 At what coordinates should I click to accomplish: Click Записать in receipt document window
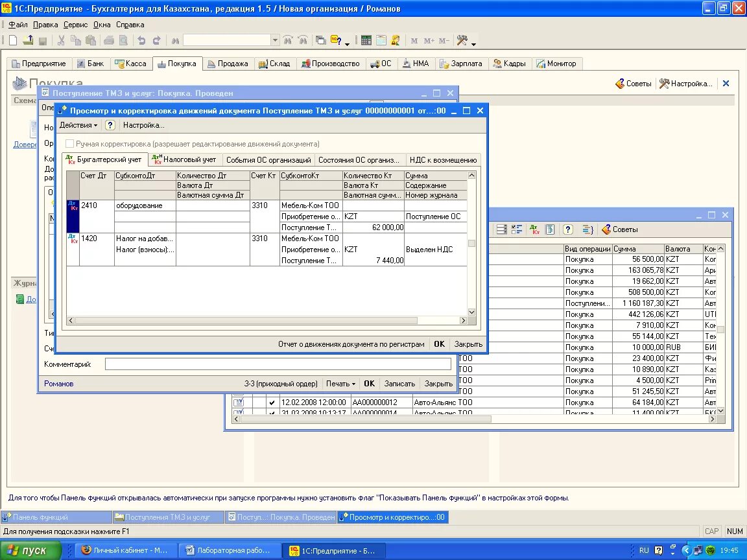pyautogui.click(x=399, y=384)
